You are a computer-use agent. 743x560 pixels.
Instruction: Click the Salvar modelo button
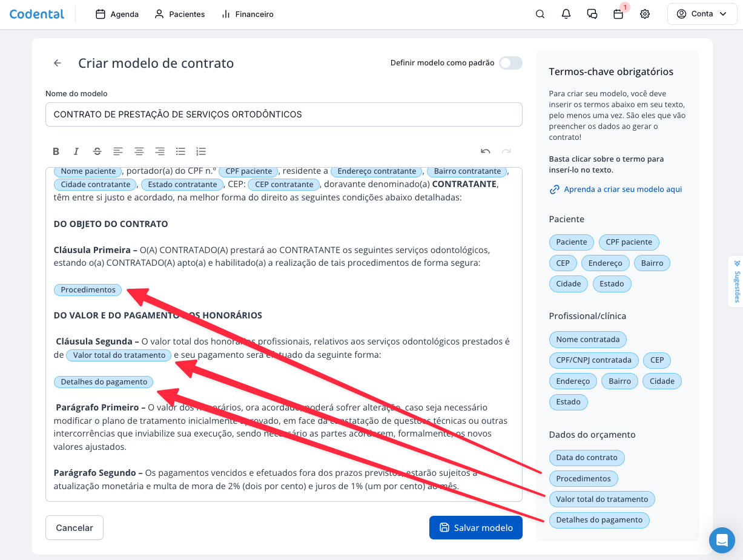pyautogui.click(x=475, y=527)
